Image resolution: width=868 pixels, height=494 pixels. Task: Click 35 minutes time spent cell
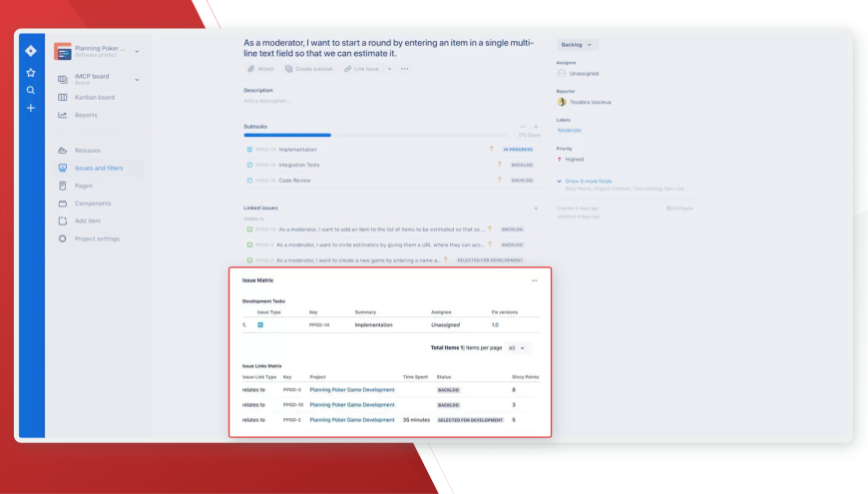point(416,420)
